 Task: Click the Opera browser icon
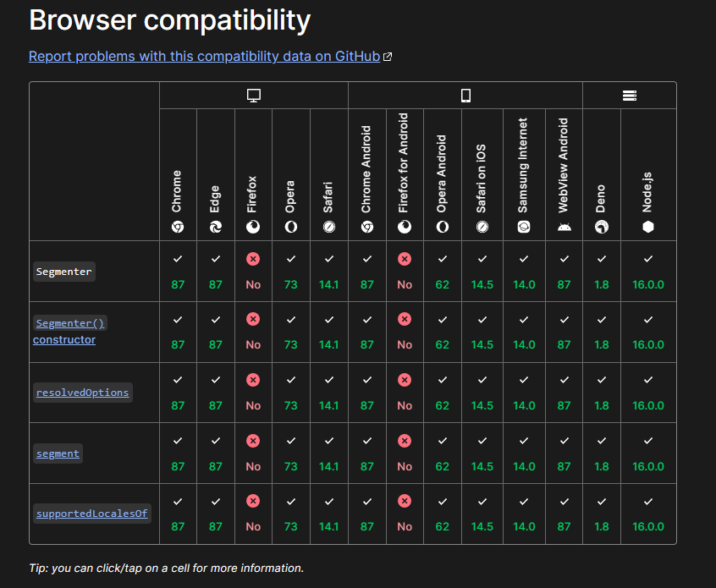click(x=290, y=226)
